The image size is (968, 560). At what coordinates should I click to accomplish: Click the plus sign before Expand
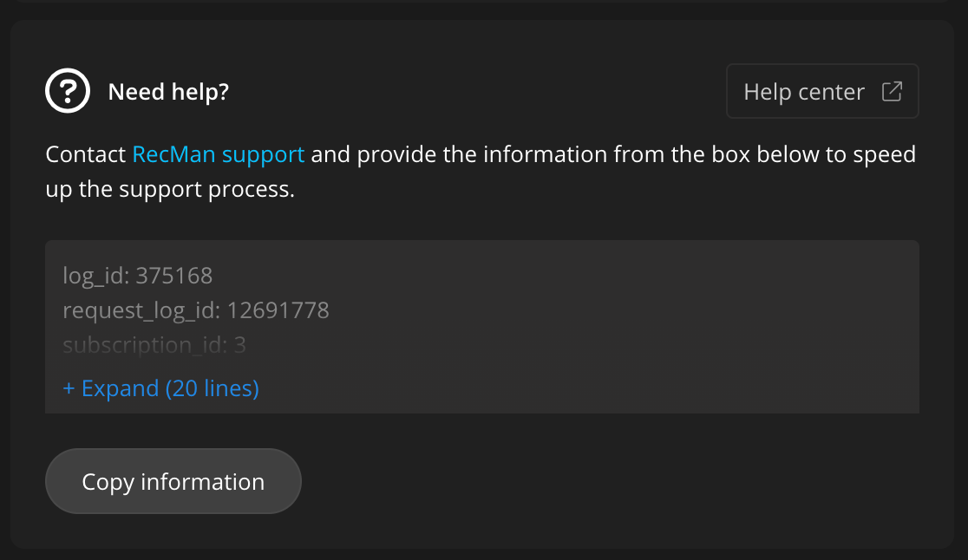pyautogui.click(x=69, y=388)
